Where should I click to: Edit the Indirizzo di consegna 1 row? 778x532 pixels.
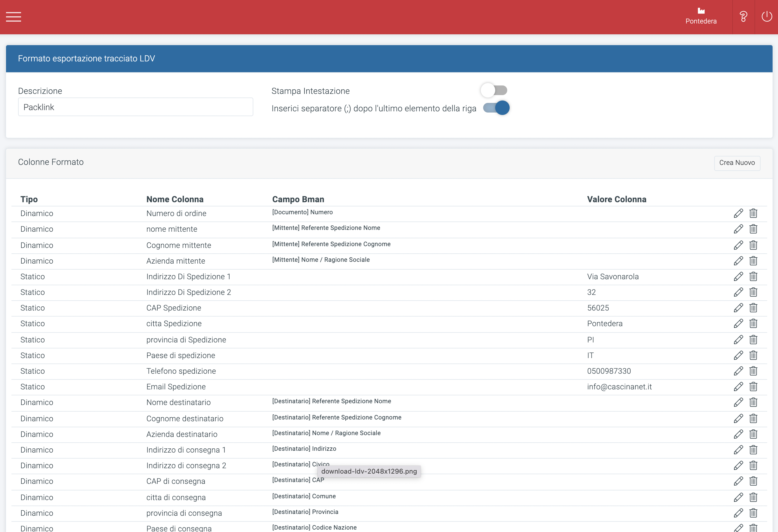tap(738, 450)
